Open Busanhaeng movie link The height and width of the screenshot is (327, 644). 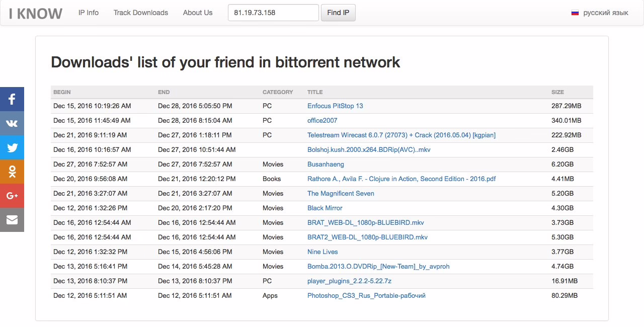coord(326,165)
